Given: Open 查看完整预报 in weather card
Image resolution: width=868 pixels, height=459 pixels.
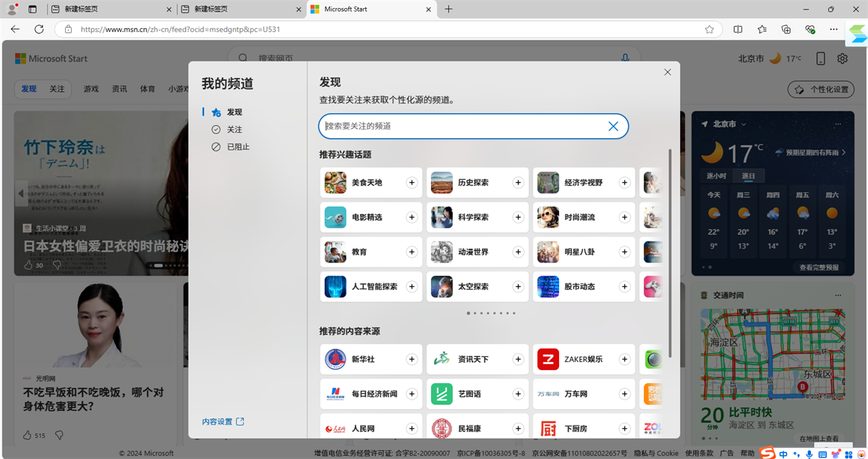Looking at the screenshot, I should [819, 267].
